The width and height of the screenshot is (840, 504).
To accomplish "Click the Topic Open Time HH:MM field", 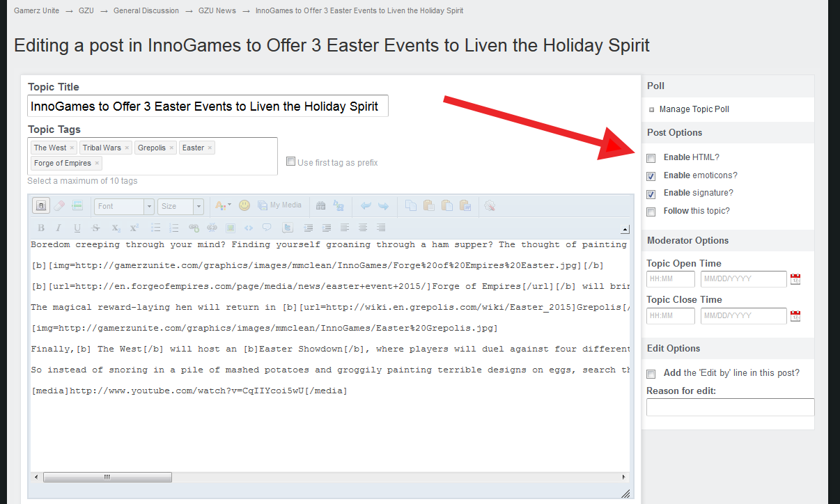I will click(x=671, y=279).
